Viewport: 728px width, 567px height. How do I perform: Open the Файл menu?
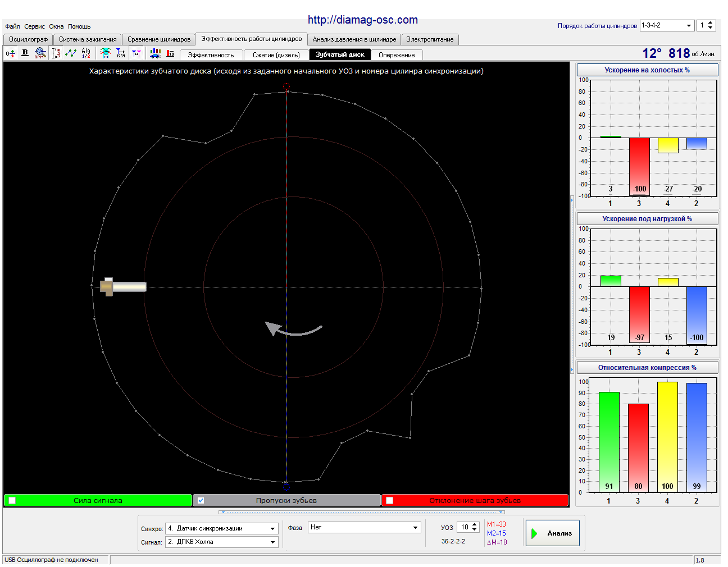pyautogui.click(x=12, y=26)
